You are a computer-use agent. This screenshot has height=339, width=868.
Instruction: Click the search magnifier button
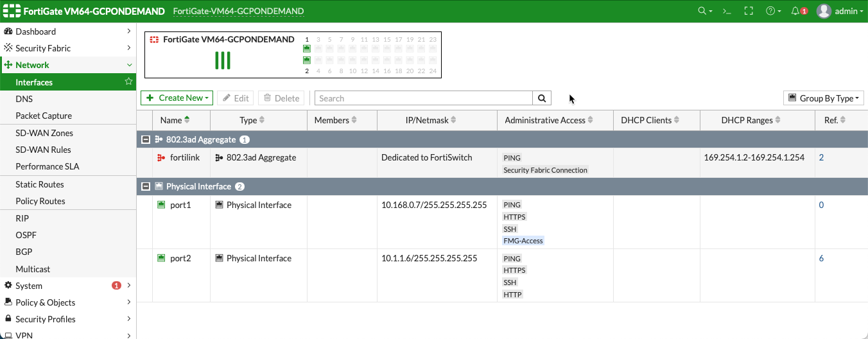[x=542, y=98]
